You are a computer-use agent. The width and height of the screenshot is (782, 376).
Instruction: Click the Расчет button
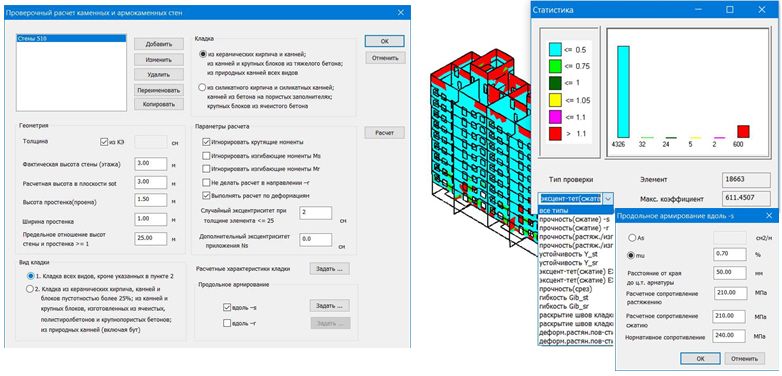[384, 133]
